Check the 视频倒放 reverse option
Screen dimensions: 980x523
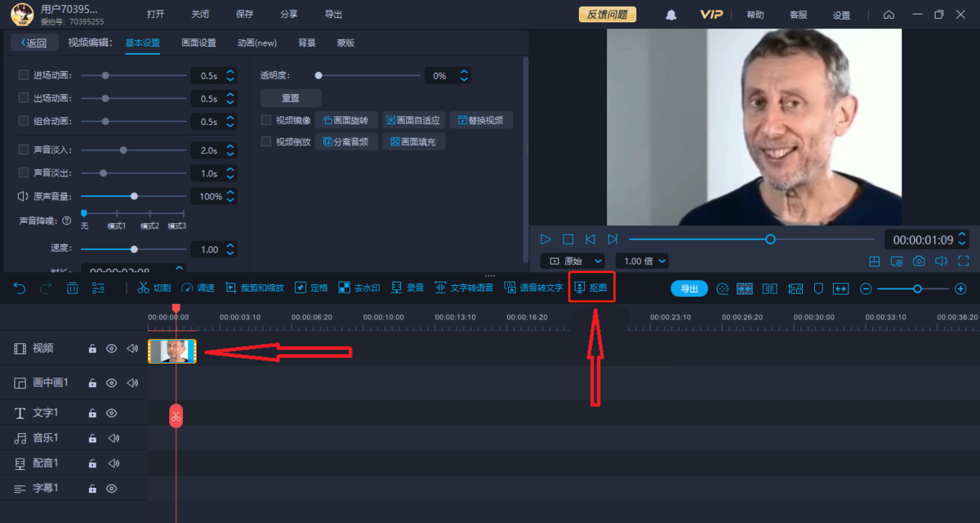point(266,141)
